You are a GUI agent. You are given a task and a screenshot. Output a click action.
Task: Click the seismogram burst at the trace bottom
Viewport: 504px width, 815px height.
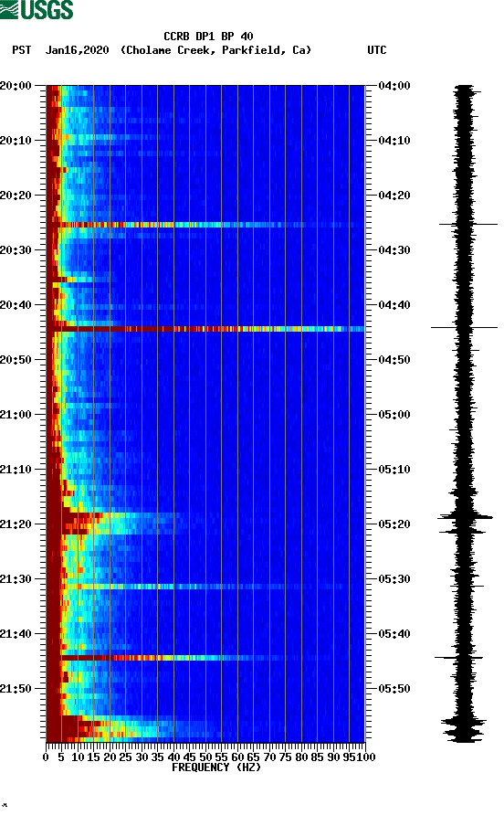464,728
